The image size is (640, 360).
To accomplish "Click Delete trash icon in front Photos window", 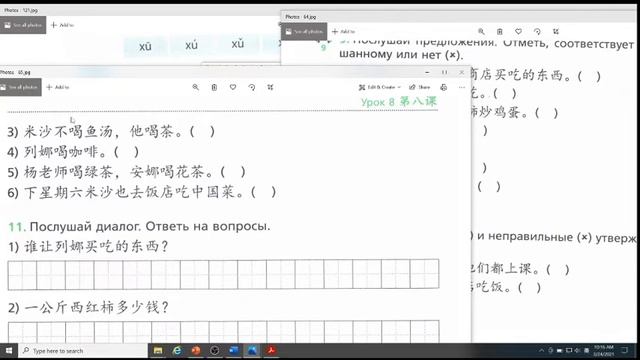I will click(214, 87).
